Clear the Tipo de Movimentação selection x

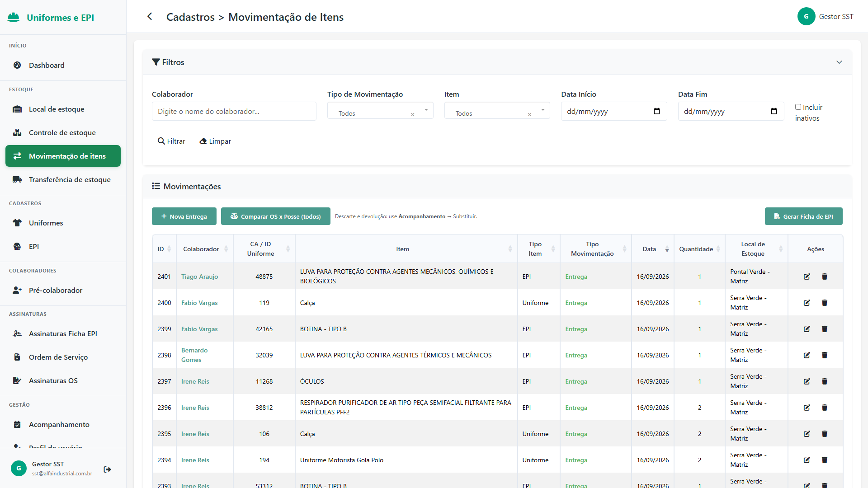(412, 114)
